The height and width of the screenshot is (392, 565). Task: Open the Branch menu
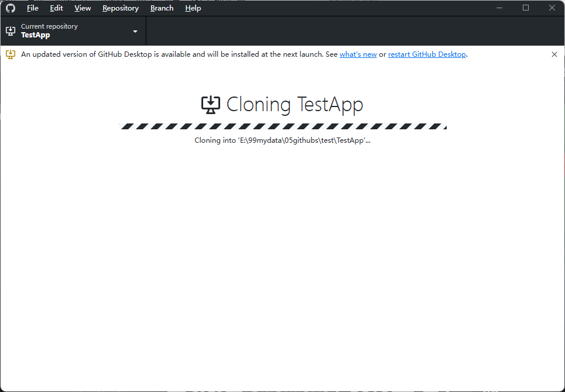[x=162, y=8]
